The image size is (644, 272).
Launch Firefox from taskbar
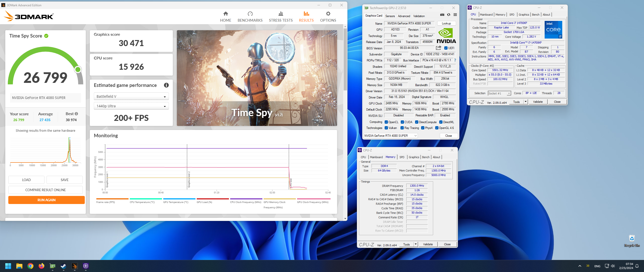pos(42,266)
